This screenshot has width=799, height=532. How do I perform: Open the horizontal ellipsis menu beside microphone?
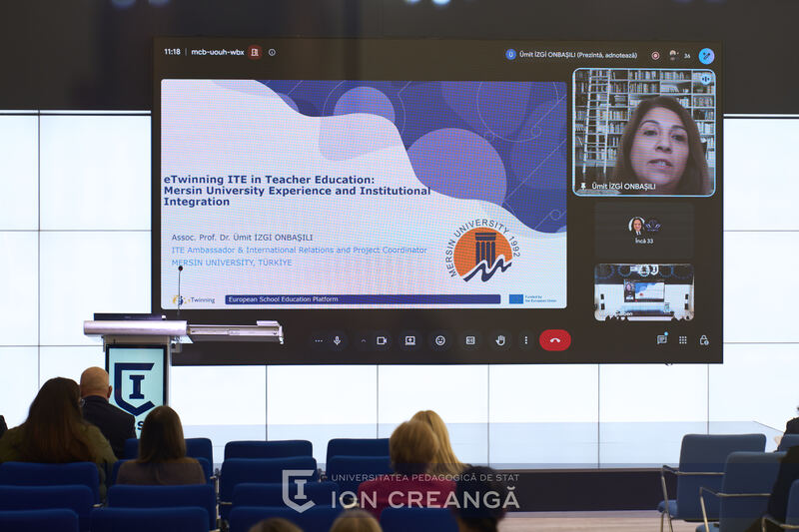319,341
